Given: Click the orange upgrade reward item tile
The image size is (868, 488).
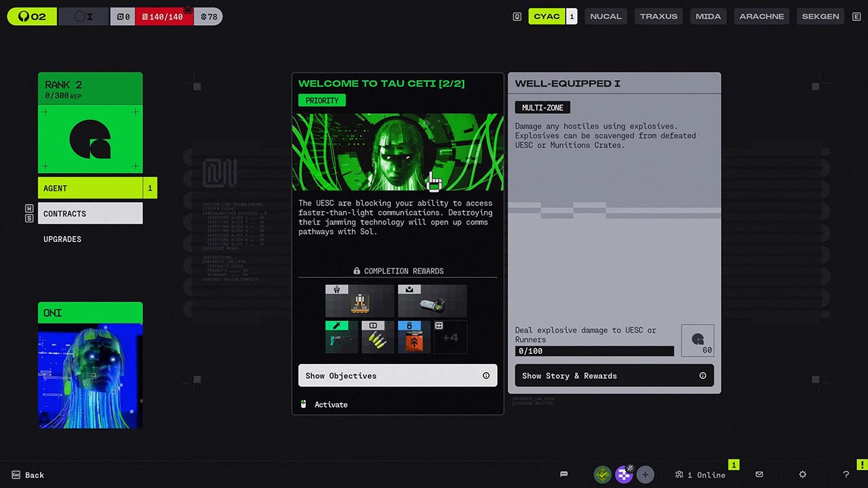Looking at the screenshot, I should coord(414,337).
